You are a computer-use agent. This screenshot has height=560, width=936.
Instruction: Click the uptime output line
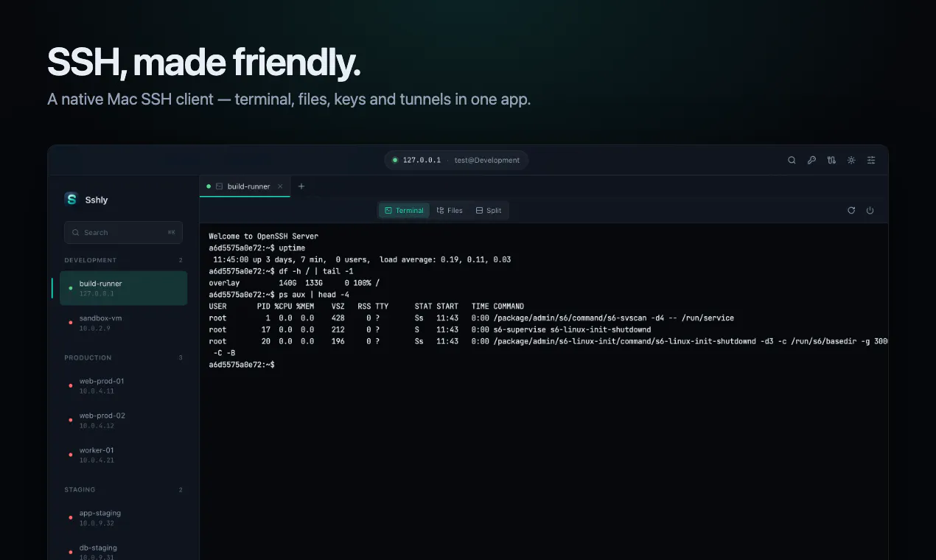click(x=362, y=259)
